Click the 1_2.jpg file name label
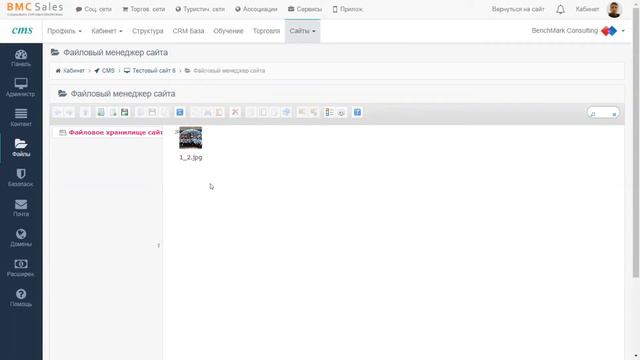 pyautogui.click(x=191, y=158)
